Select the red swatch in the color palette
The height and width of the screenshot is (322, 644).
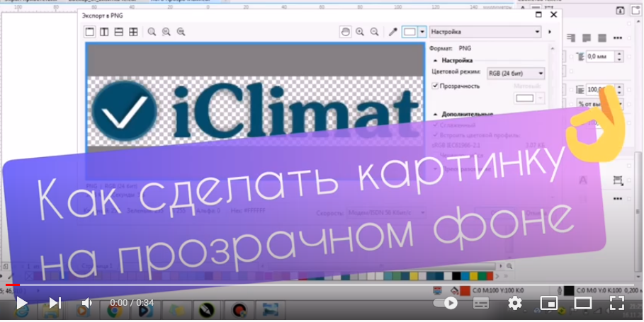click(489, 276)
